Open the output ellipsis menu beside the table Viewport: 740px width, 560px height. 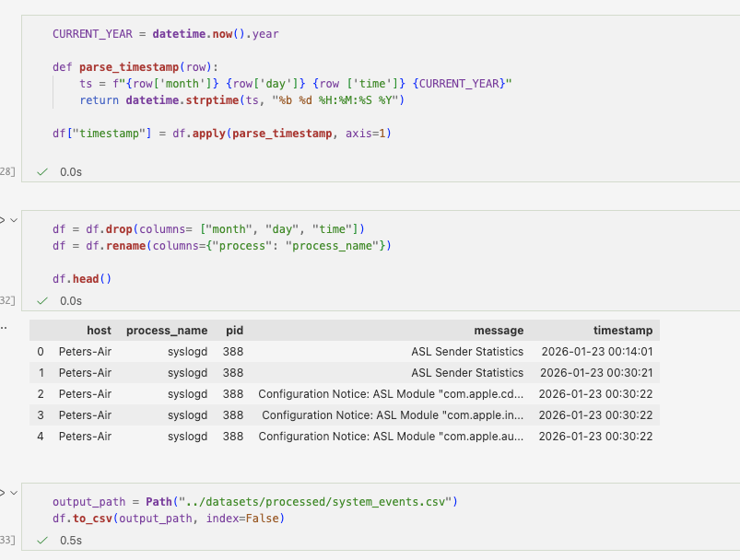pyautogui.click(x=3, y=327)
